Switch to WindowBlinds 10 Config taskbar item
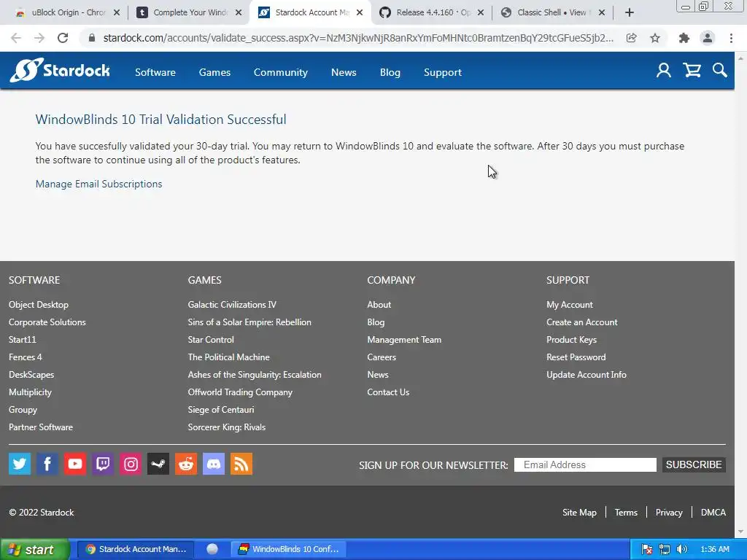Screen dimensions: 747x560 [289, 549]
